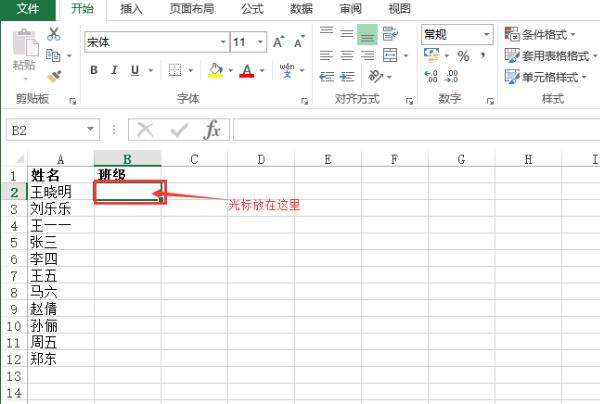Expand Name Box dropdown arrow
The width and height of the screenshot is (600, 404).
pyautogui.click(x=90, y=129)
